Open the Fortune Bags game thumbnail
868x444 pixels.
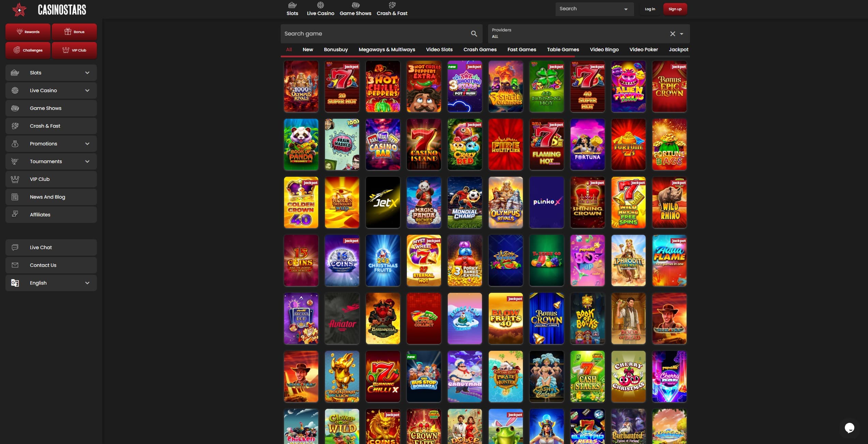(x=669, y=144)
